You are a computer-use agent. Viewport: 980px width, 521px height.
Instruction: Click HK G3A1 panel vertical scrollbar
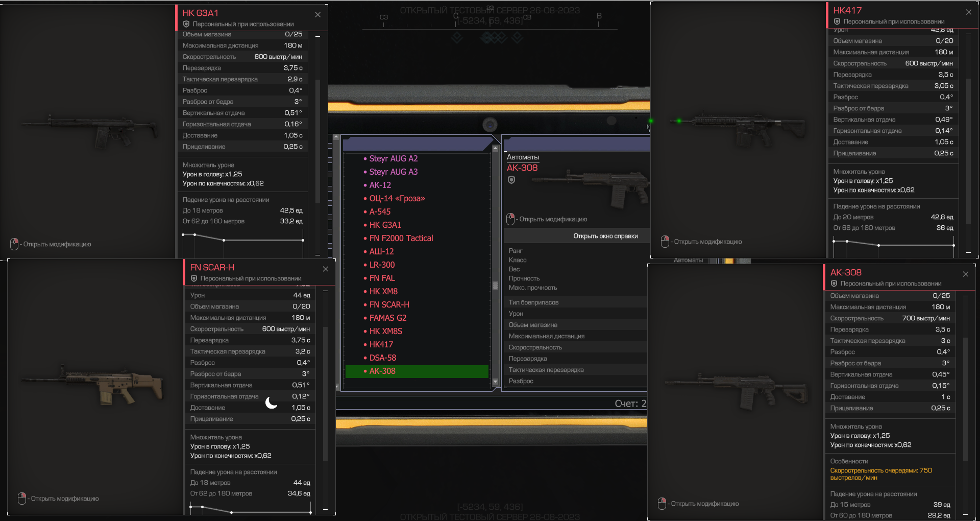tap(318, 141)
